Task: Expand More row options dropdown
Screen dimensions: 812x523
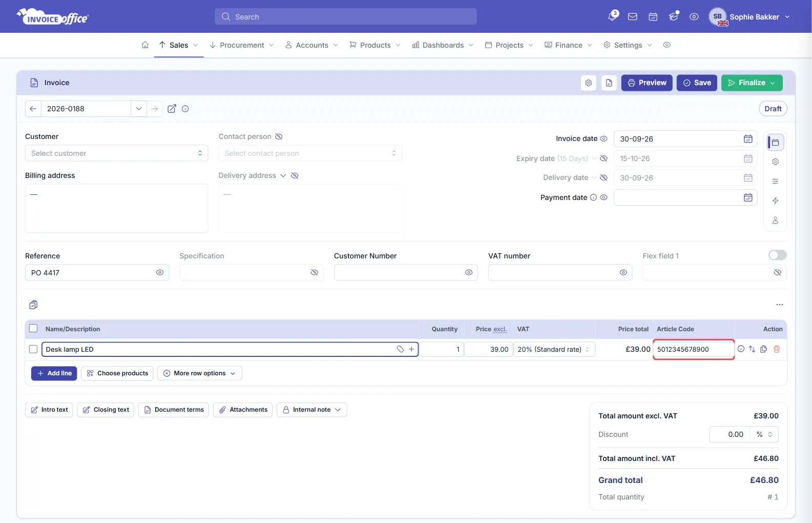Action: (200, 373)
